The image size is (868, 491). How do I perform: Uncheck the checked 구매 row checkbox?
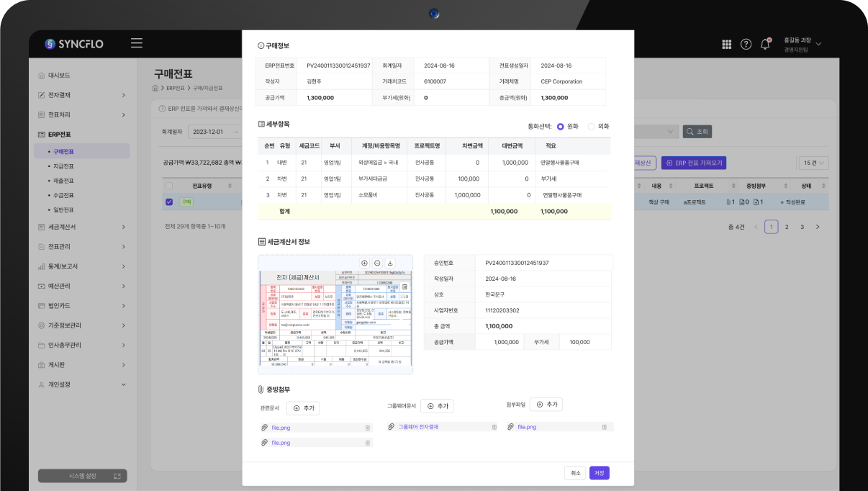[169, 202]
